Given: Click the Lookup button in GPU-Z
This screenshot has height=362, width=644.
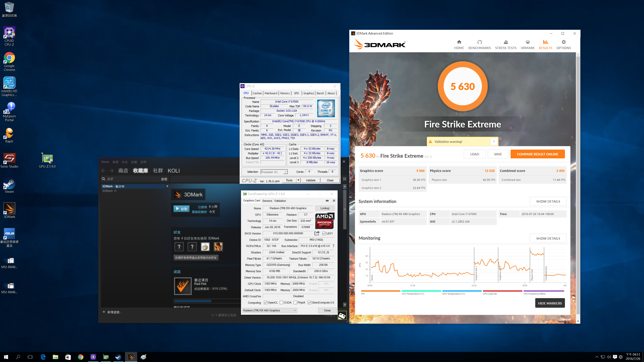Looking at the screenshot, I should pyautogui.click(x=325, y=208).
